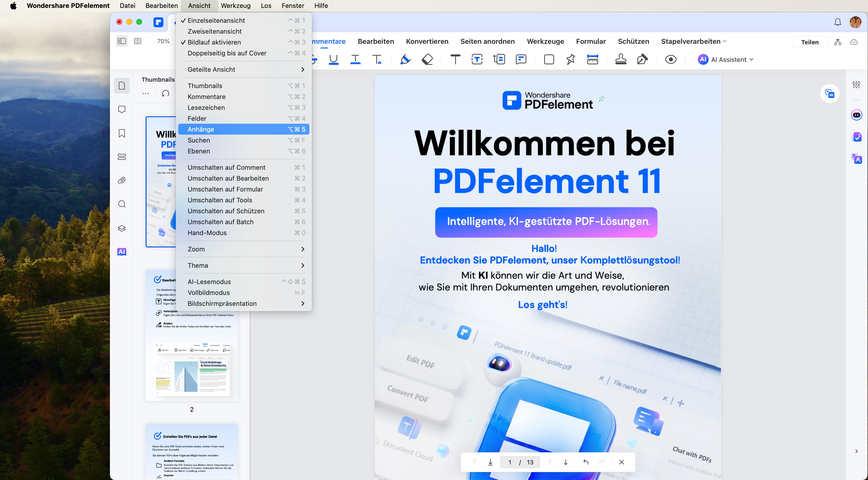Click the PDF to Word floating icon

(830, 93)
